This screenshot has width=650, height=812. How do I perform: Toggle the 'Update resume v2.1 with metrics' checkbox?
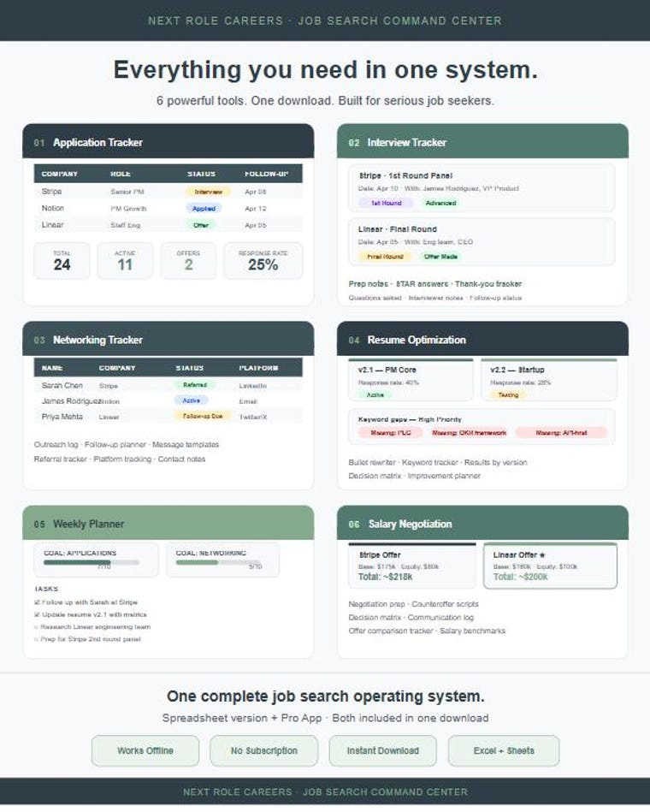pyautogui.click(x=37, y=614)
